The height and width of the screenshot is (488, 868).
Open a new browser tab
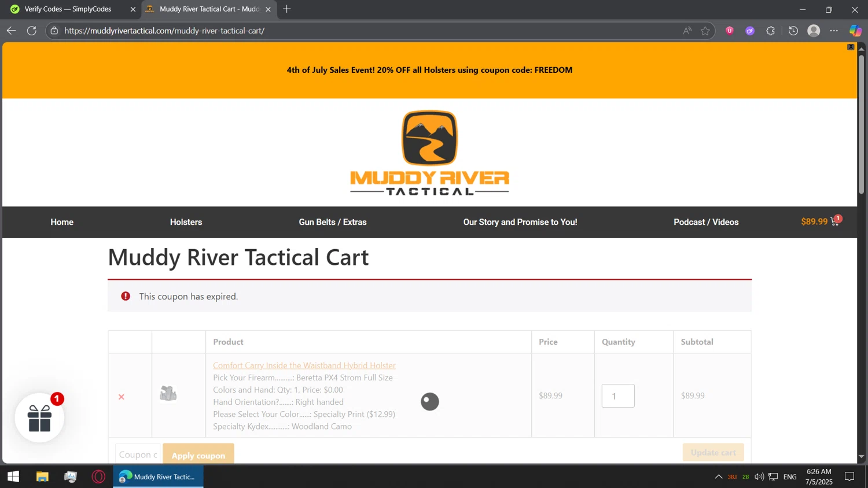287,9
